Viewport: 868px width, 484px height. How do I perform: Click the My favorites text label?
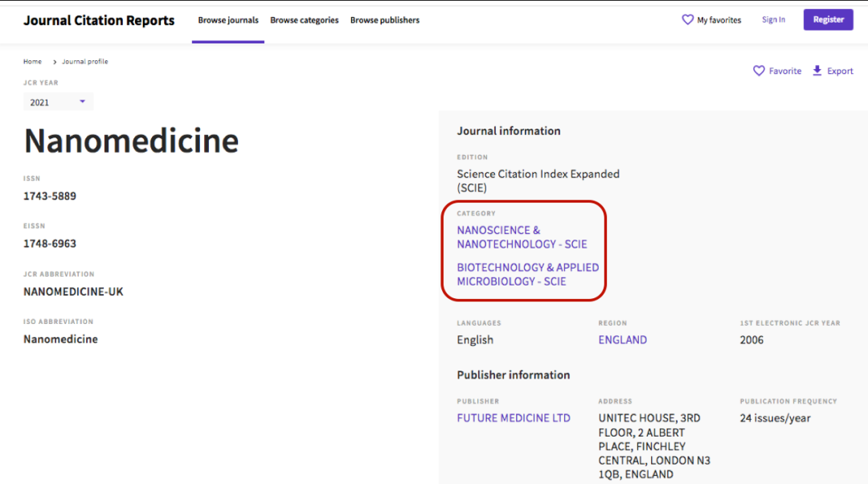tap(719, 20)
